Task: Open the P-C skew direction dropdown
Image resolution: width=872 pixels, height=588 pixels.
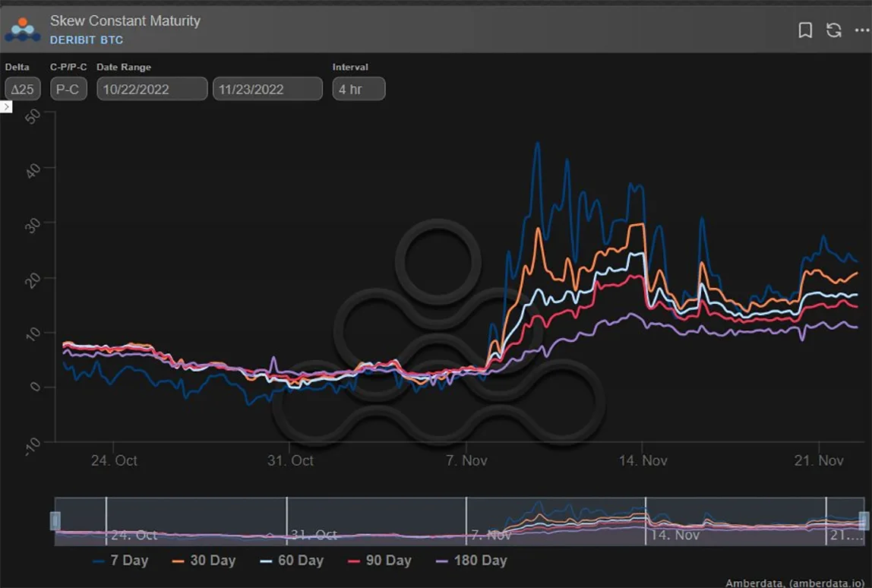Action: pos(68,89)
